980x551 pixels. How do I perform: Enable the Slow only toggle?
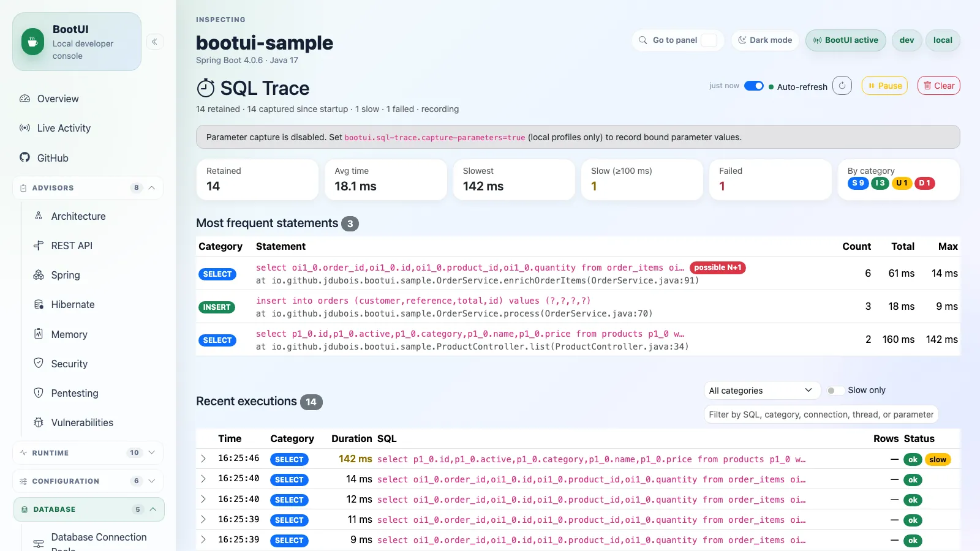[x=835, y=391]
